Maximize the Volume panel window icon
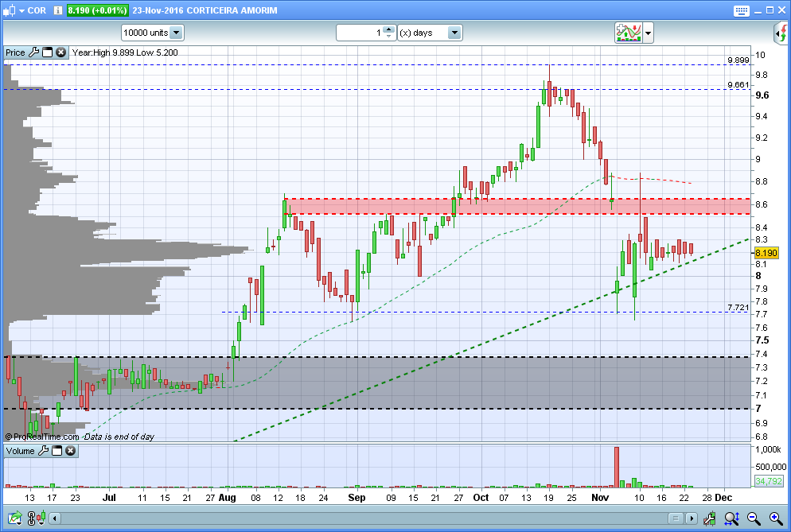This screenshot has height=532, width=791. click(56, 451)
